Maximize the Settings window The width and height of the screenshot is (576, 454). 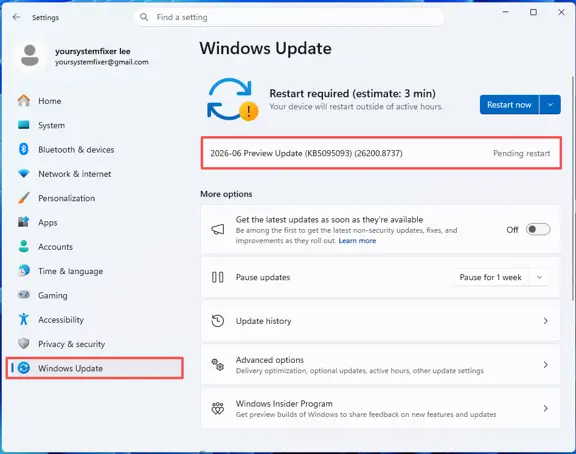coord(533,12)
